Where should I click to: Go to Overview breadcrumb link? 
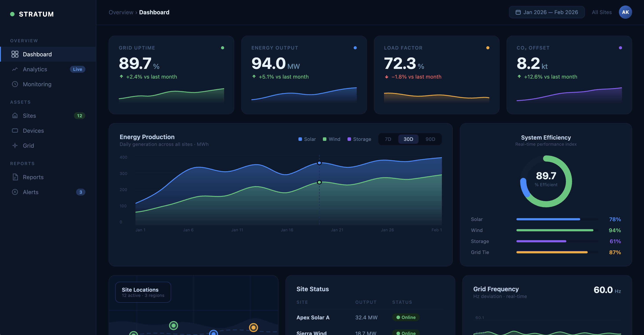tap(121, 12)
